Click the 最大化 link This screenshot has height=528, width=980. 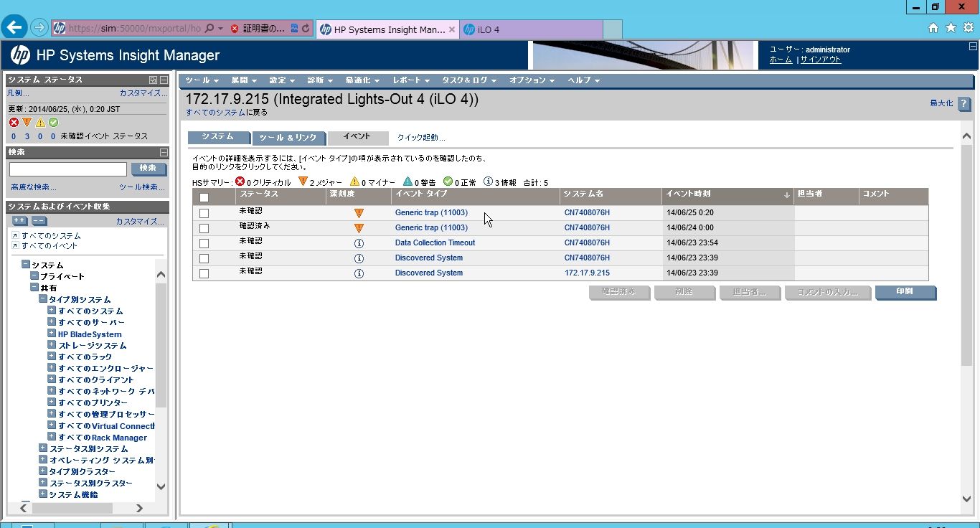pos(941,103)
